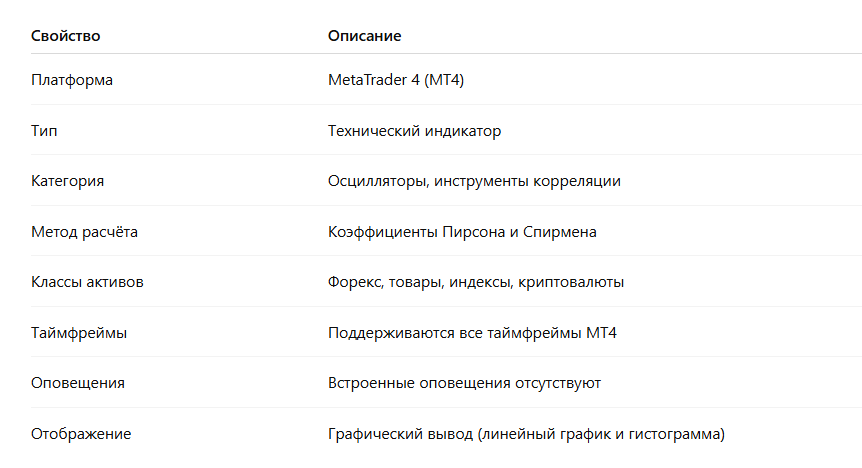The image size is (862, 468).
Task: Click the Описание column header
Action: (x=364, y=36)
